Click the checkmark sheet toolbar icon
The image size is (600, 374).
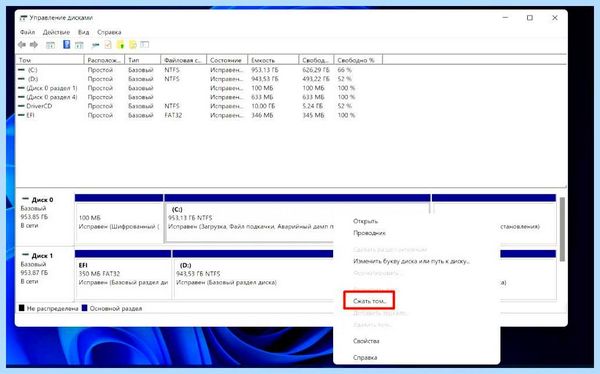coord(108,45)
